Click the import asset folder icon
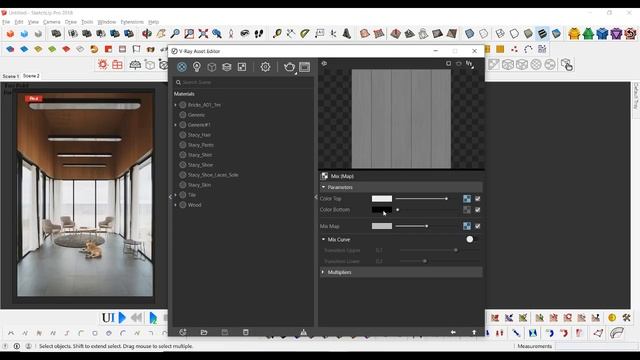The image size is (640, 360). point(204,332)
